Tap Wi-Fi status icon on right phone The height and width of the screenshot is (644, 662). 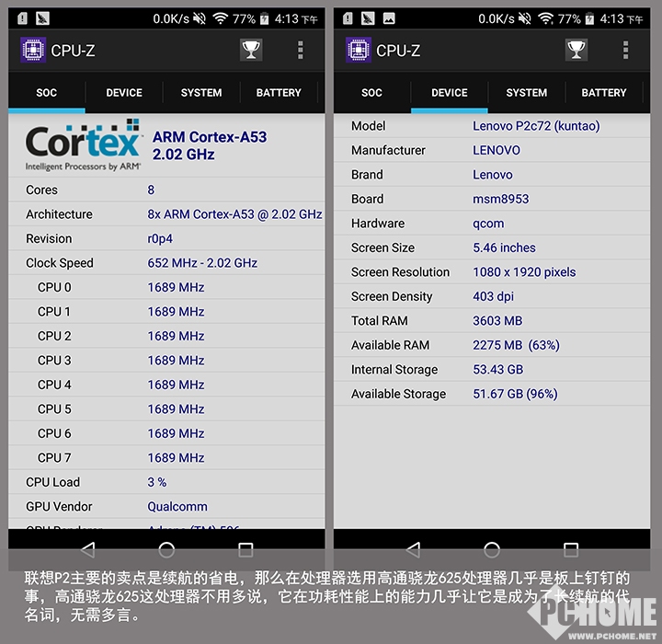pos(545,18)
